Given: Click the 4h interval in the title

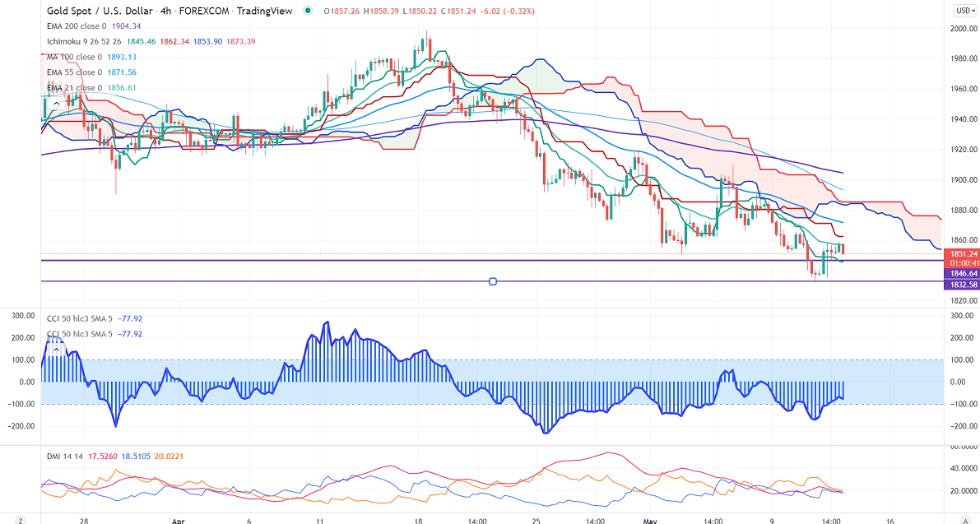Looking at the screenshot, I should click(x=165, y=11).
